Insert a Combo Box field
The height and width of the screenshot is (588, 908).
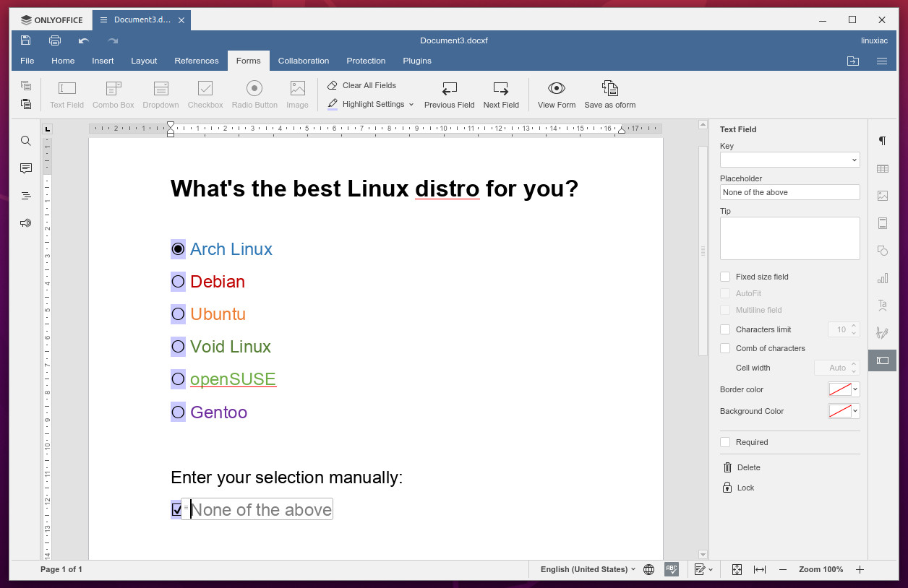click(113, 95)
